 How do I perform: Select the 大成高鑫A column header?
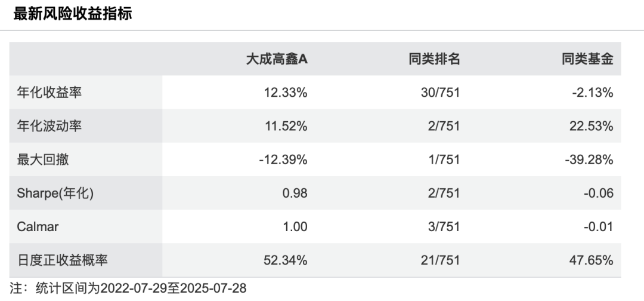[x=277, y=59]
